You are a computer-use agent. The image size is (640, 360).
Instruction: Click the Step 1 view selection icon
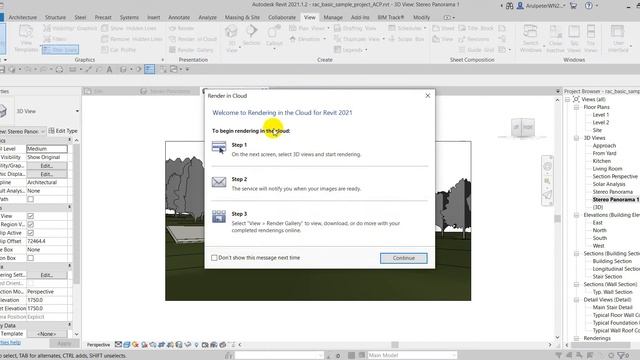pos(219,147)
